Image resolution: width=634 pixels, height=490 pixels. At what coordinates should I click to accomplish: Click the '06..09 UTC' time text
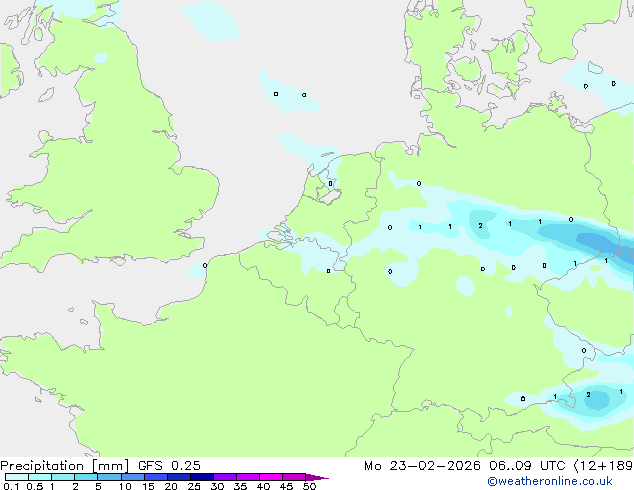pyautogui.click(x=527, y=466)
